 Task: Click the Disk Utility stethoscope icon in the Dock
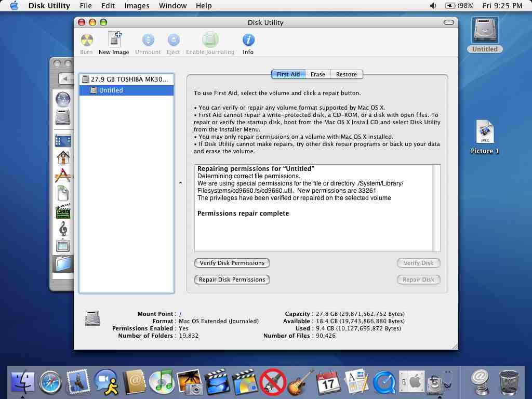pyautogui.click(x=440, y=382)
